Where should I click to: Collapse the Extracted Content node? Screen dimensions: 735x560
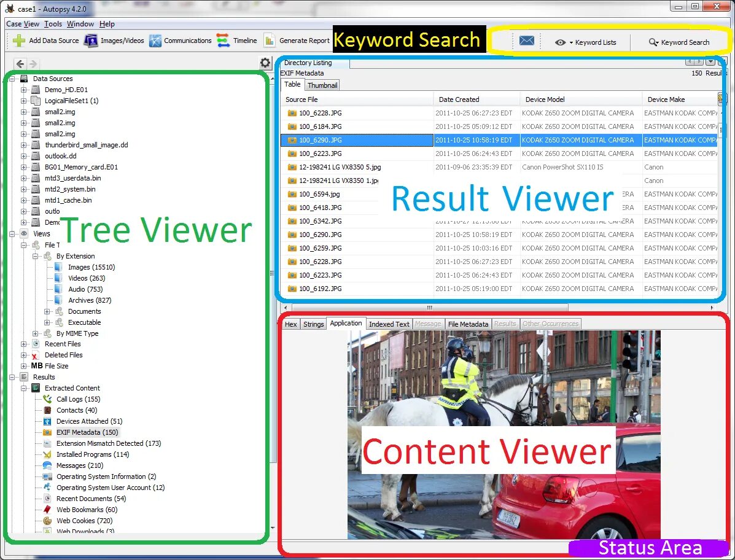click(23, 388)
